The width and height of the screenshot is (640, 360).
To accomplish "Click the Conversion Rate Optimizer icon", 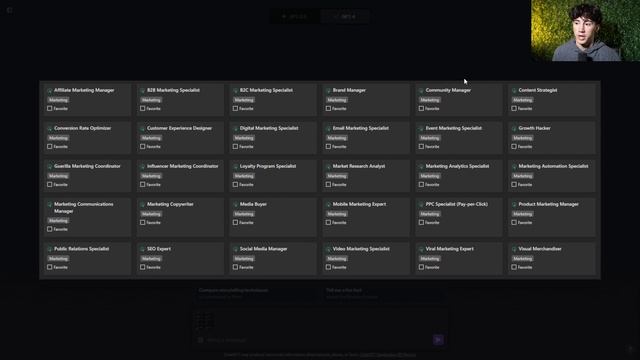I will 49,128.
